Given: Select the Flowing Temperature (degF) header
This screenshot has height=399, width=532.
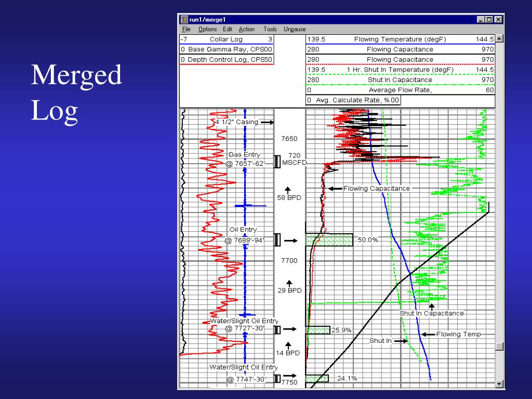Looking at the screenshot, I should point(401,39).
